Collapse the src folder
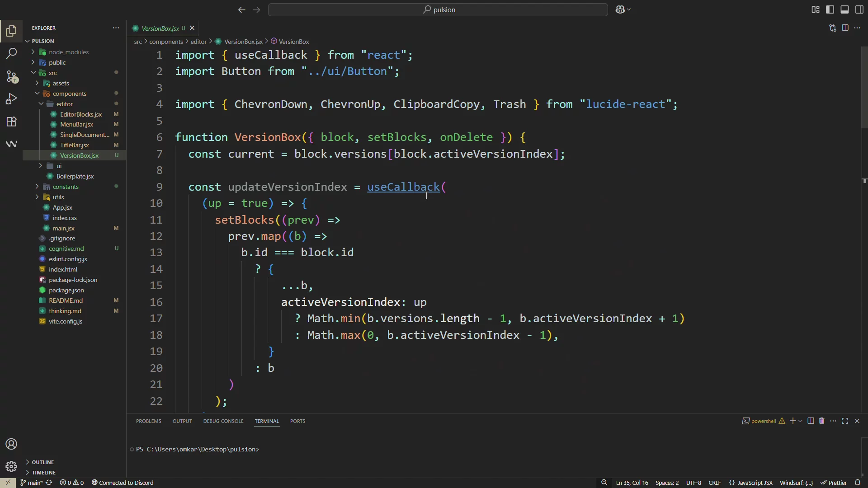 point(34,72)
